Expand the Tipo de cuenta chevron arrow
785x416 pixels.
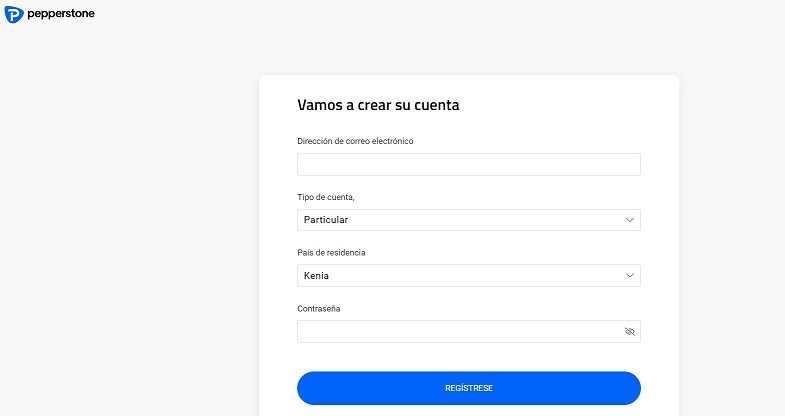(x=629, y=219)
